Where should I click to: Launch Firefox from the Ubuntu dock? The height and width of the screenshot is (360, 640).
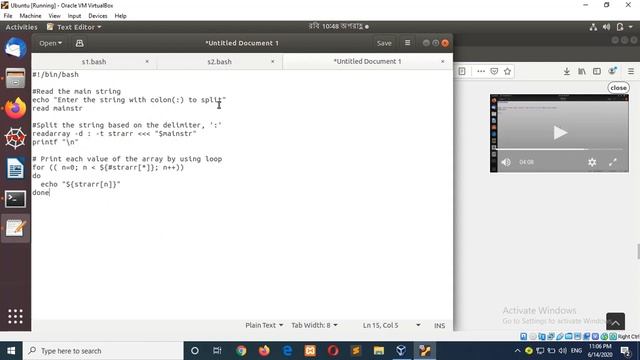(x=16, y=108)
